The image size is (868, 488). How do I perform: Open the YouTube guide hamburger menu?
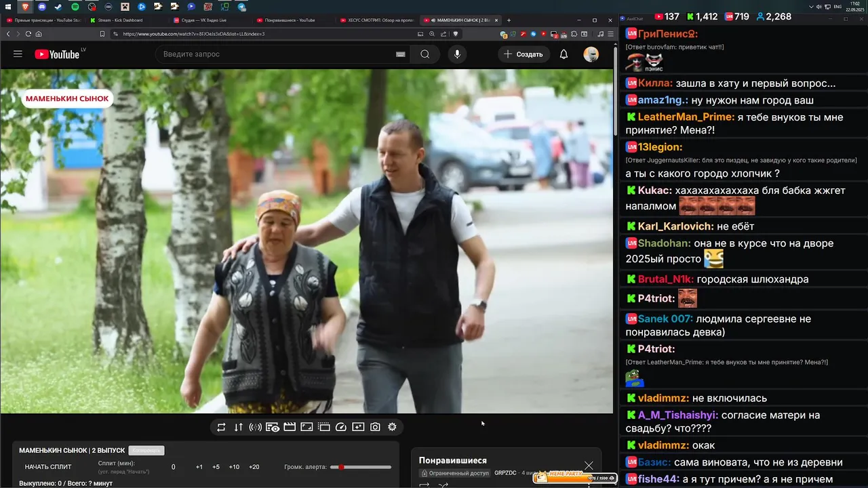[x=18, y=54]
